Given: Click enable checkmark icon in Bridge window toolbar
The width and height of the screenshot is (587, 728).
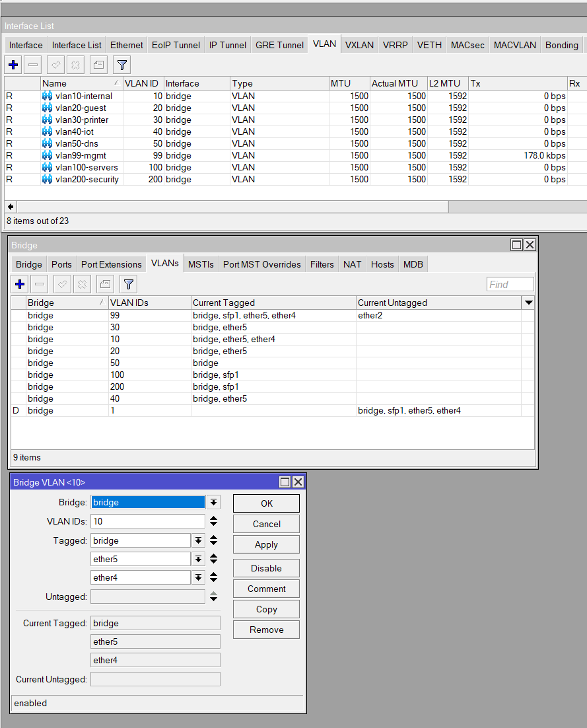Looking at the screenshot, I should tap(62, 284).
